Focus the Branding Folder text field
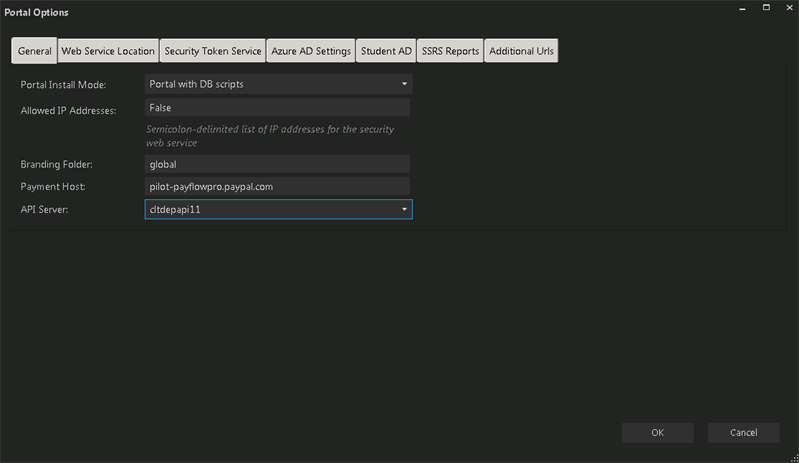 coord(278,164)
